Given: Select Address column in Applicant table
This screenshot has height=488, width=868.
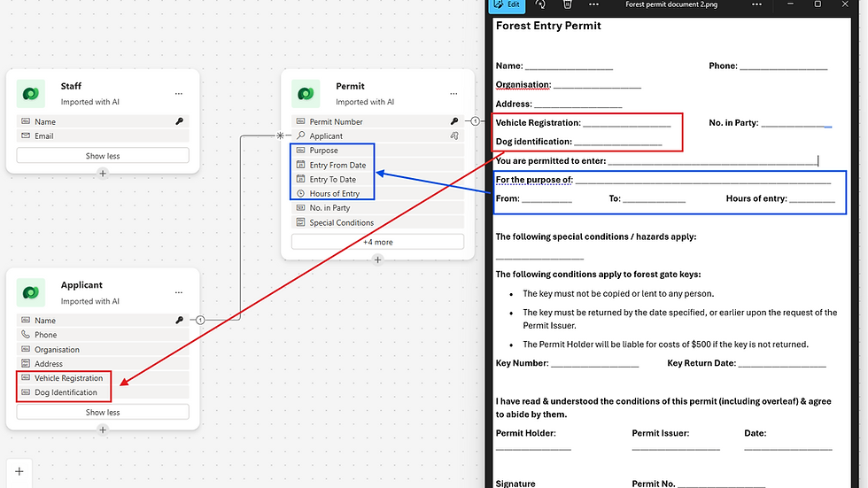Looking at the screenshot, I should 103,363.
